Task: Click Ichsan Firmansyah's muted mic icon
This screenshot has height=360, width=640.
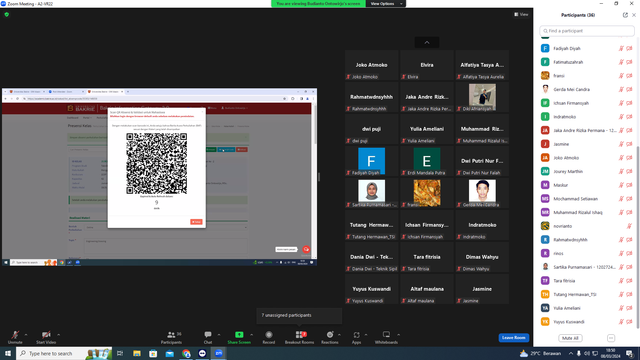Action: coord(621,103)
